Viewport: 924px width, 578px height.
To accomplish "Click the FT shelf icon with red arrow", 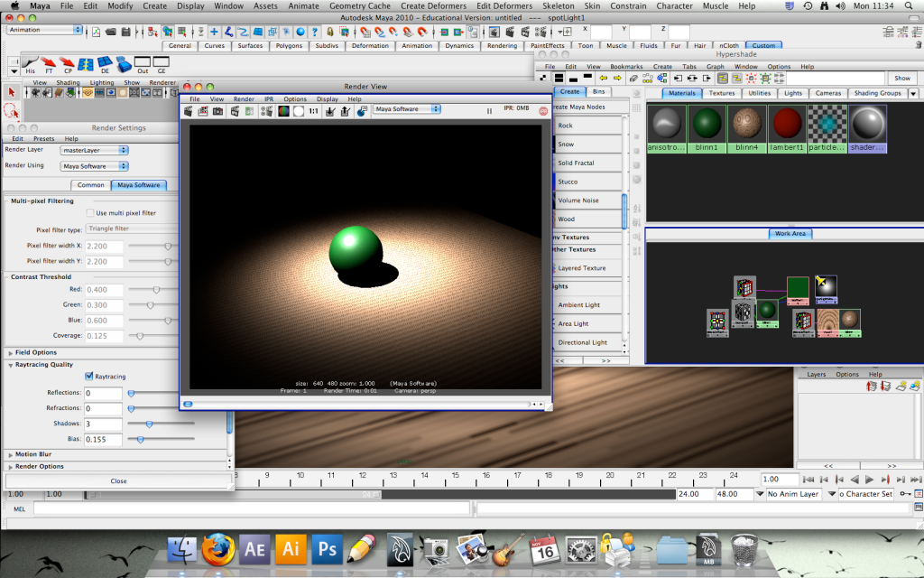I will pos(49,65).
